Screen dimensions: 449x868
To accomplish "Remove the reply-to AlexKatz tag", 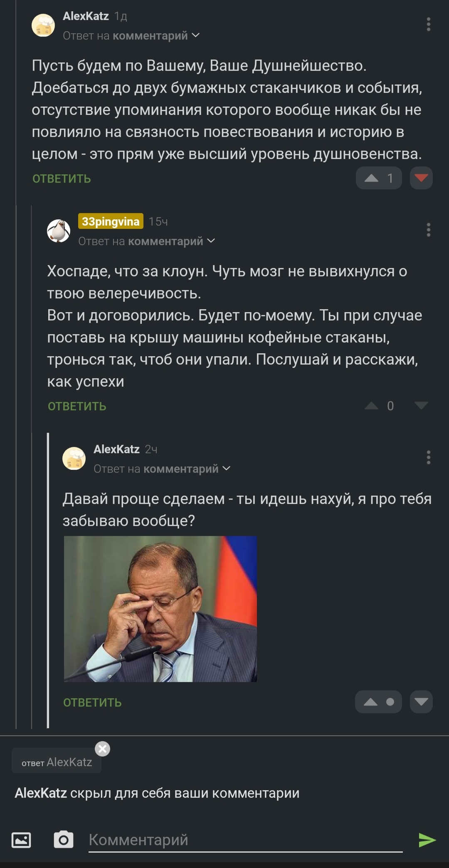I will point(103,749).
